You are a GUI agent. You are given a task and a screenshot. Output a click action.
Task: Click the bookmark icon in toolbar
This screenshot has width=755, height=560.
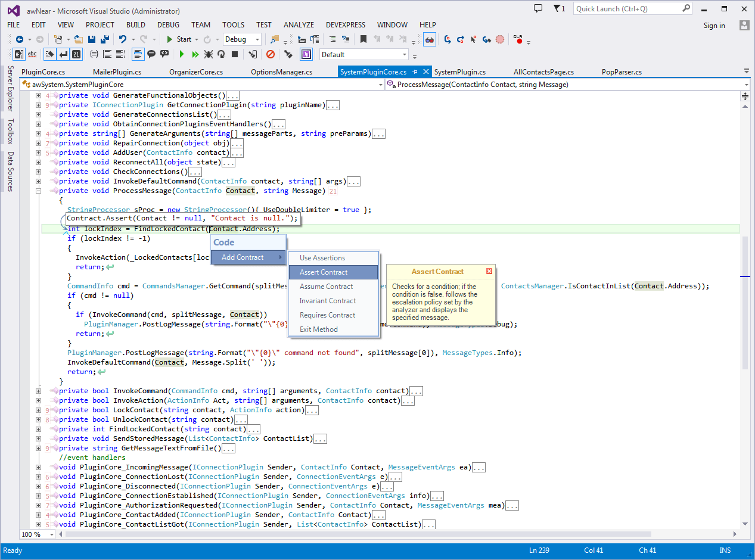coord(363,39)
